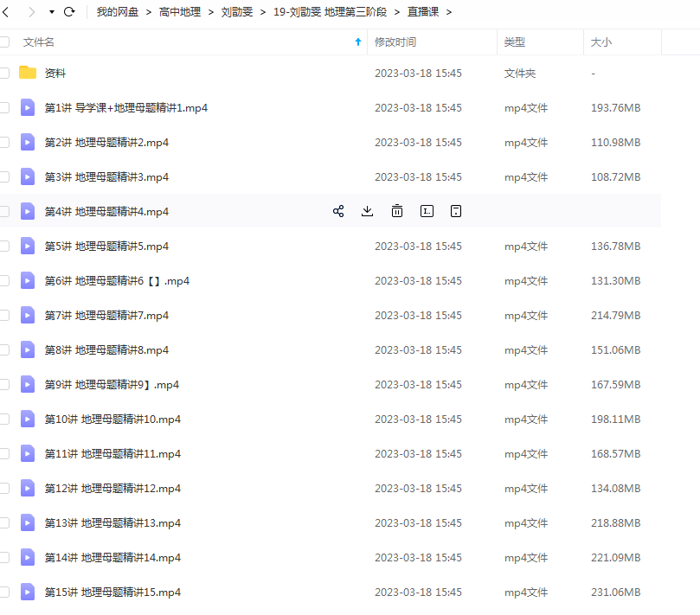Open the 资料 folder icon
This screenshot has width=700, height=615.
click(x=28, y=73)
